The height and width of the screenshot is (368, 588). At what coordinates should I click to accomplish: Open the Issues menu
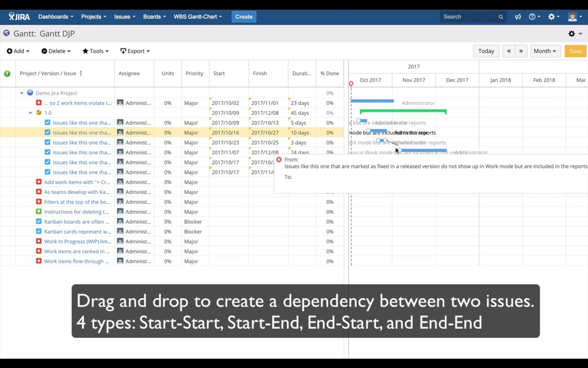(x=124, y=17)
